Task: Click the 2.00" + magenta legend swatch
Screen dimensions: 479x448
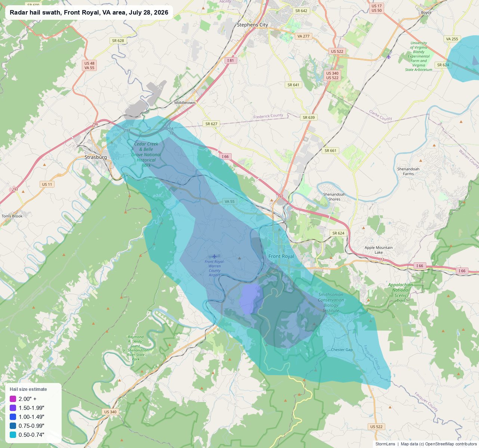Action: (13, 399)
